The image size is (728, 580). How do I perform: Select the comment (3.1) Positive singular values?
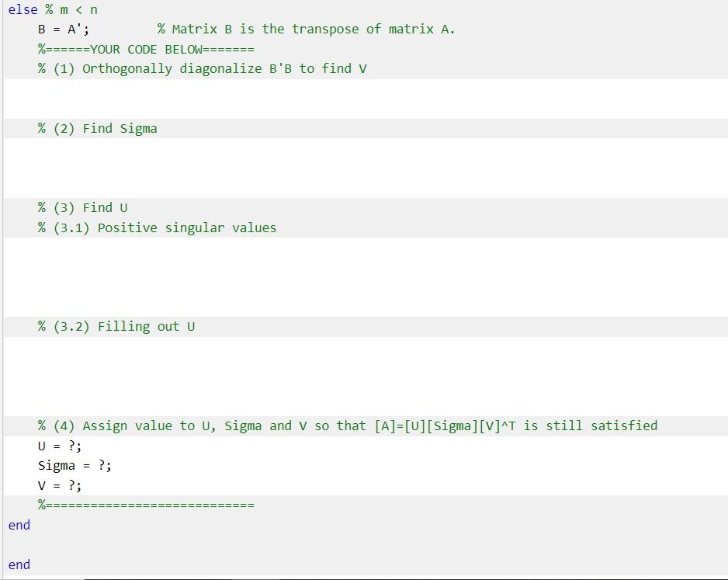[x=157, y=227]
